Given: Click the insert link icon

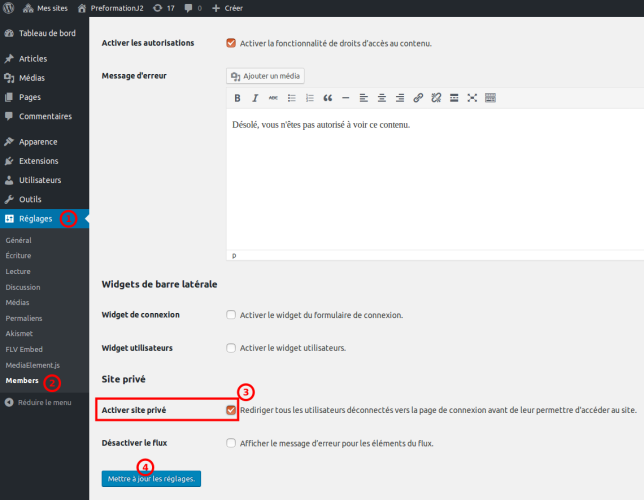Looking at the screenshot, I should [x=418, y=98].
